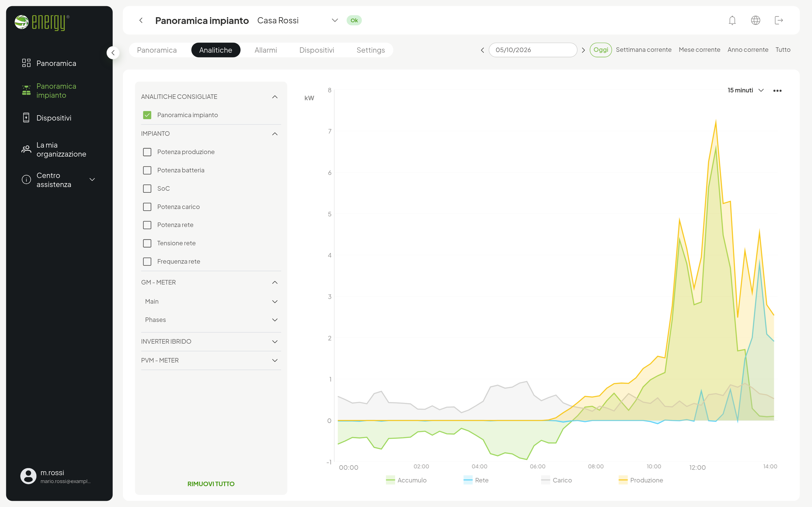
Task: Uncheck Panoramica impianto checkbox
Action: (x=147, y=115)
